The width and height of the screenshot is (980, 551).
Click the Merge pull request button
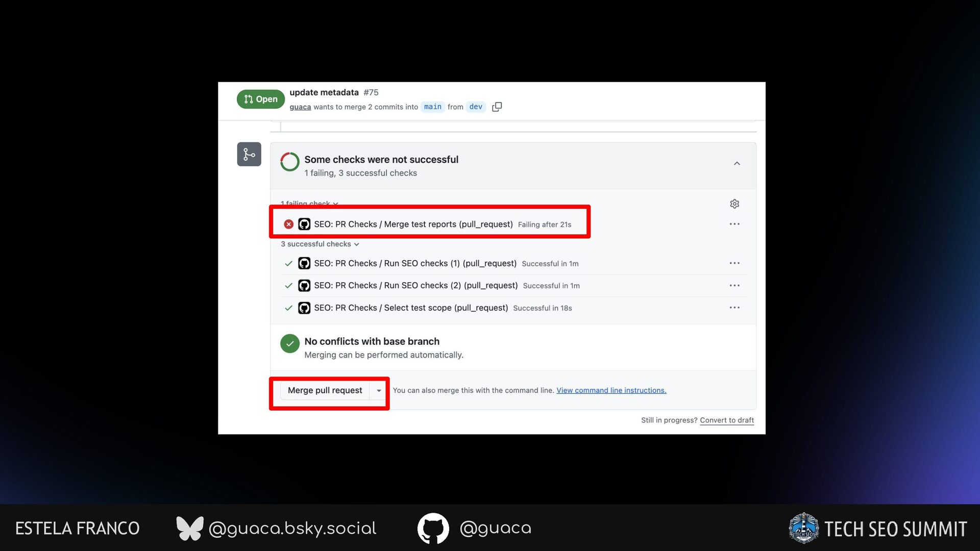pyautogui.click(x=325, y=390)
